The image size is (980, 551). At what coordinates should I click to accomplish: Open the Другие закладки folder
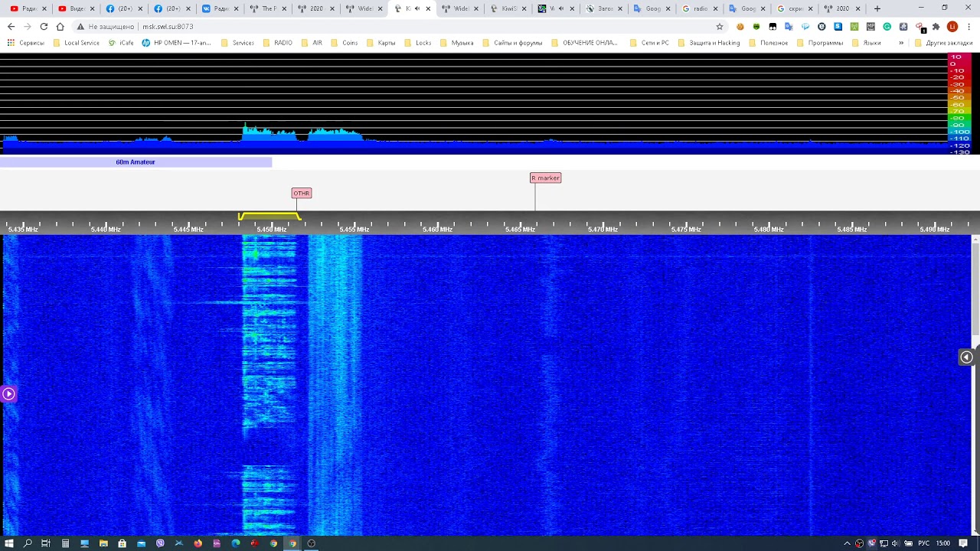(x=943, y=43)
